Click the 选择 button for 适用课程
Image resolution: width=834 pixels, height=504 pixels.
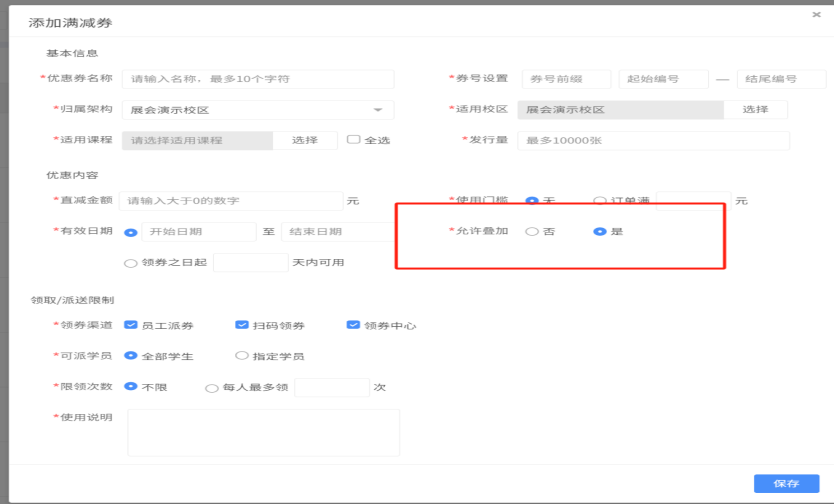(x=304, y=141)
